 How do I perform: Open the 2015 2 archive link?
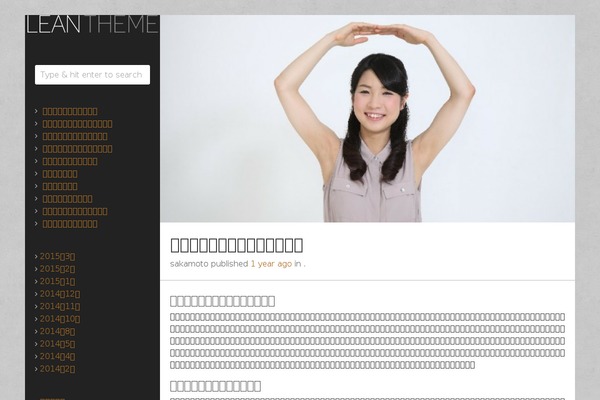pos(57,269)
